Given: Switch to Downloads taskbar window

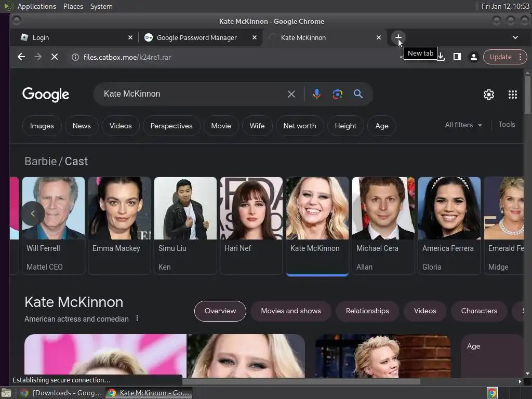Looking at the screenshot, I should 61,393.
